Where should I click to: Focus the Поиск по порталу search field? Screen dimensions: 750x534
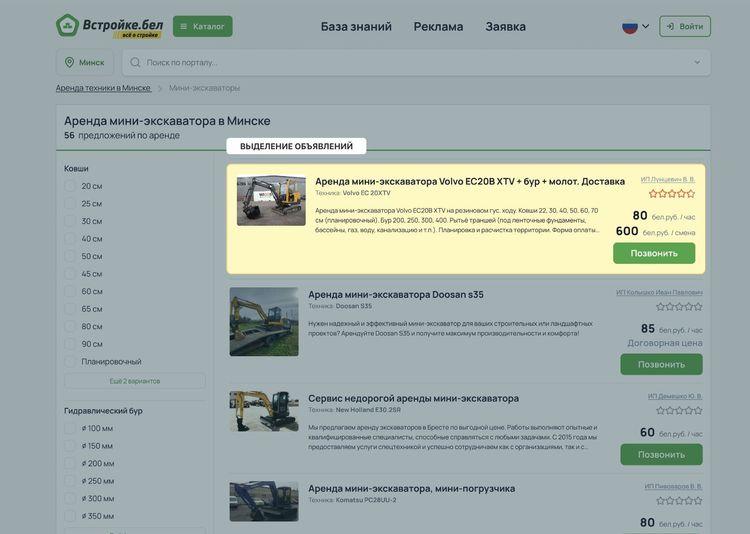click(416, 62)
